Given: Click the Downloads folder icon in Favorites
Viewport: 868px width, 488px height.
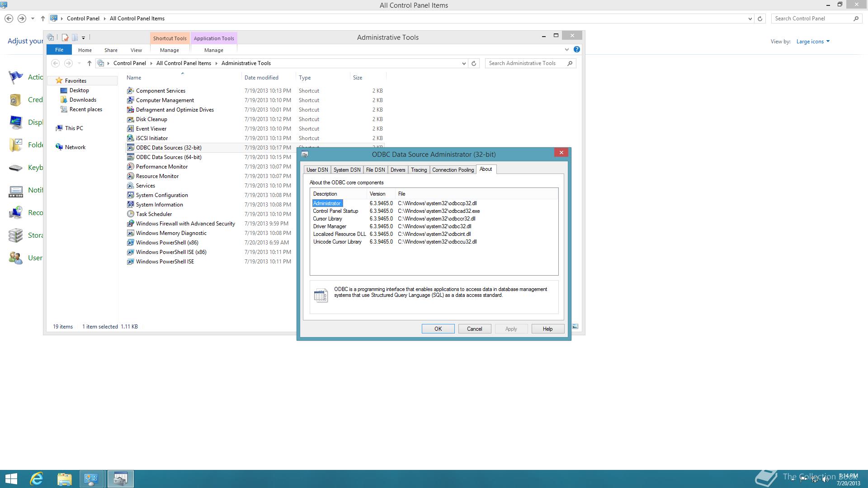Looking at the screenshot, I should (64, 100).
